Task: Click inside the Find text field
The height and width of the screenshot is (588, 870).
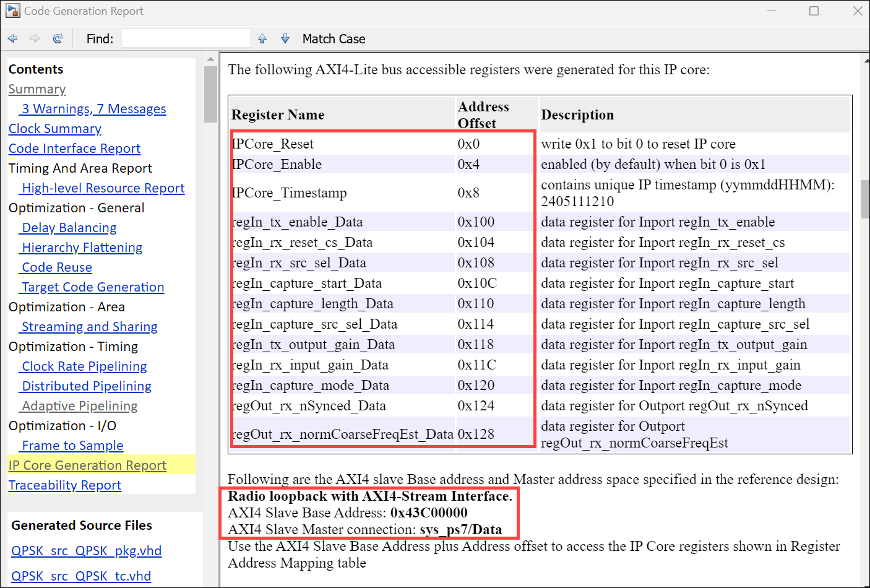Action: pos(186,39)
